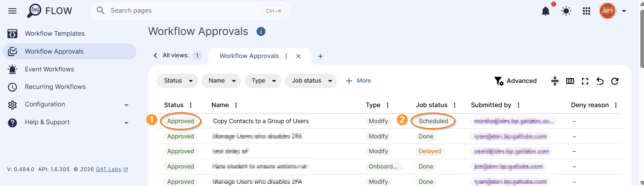The width and height of the screenshot is (644, 186).
Task: Show info about Workflow Approvals page
Action: pyautogui.click(x=261, y=32)
